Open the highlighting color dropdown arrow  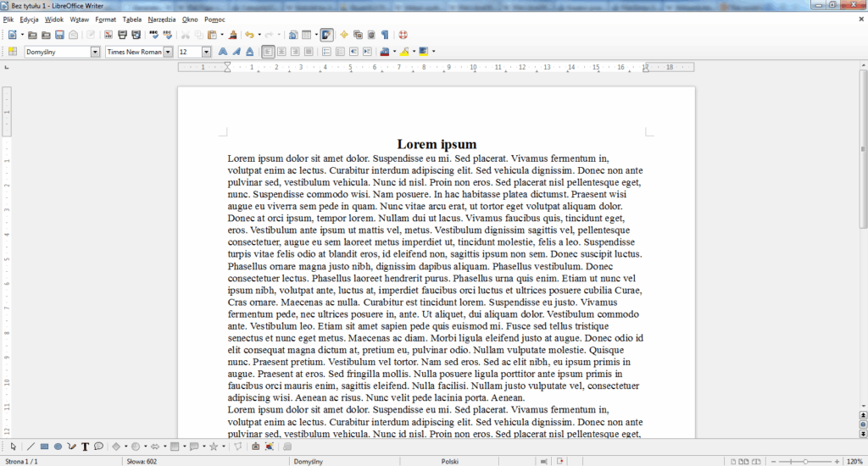(414, 52)
